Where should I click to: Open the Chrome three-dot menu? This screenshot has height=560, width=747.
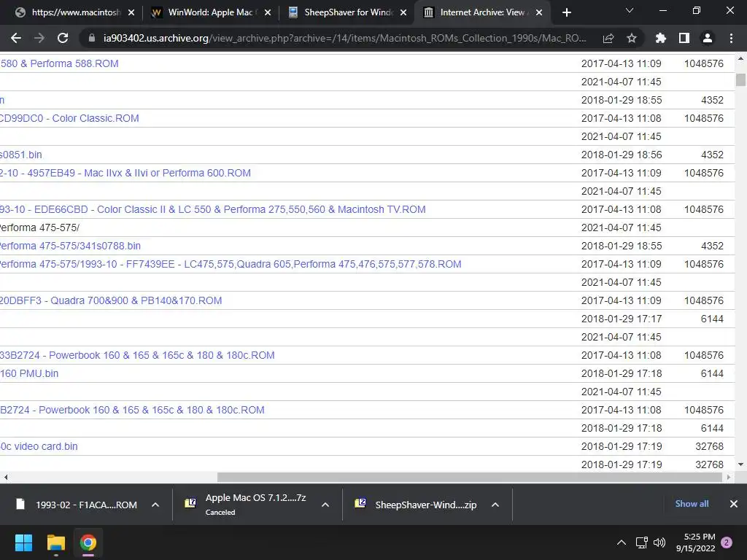coord(731,38)
